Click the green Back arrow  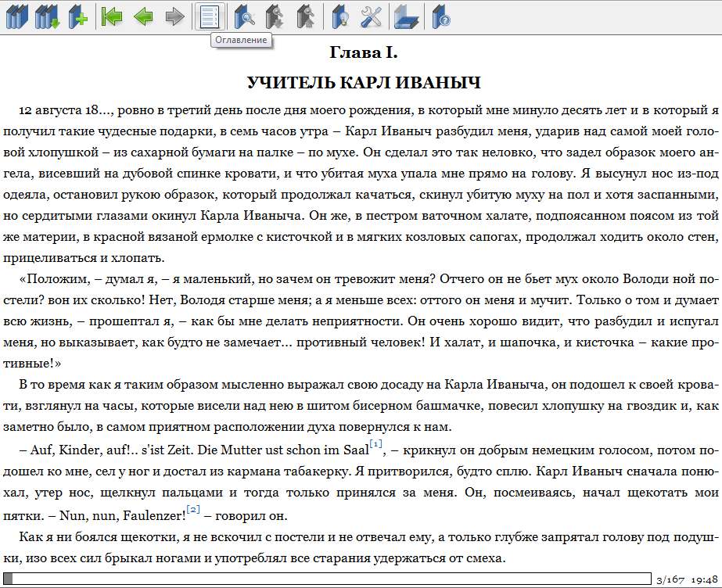coord(143,16)
